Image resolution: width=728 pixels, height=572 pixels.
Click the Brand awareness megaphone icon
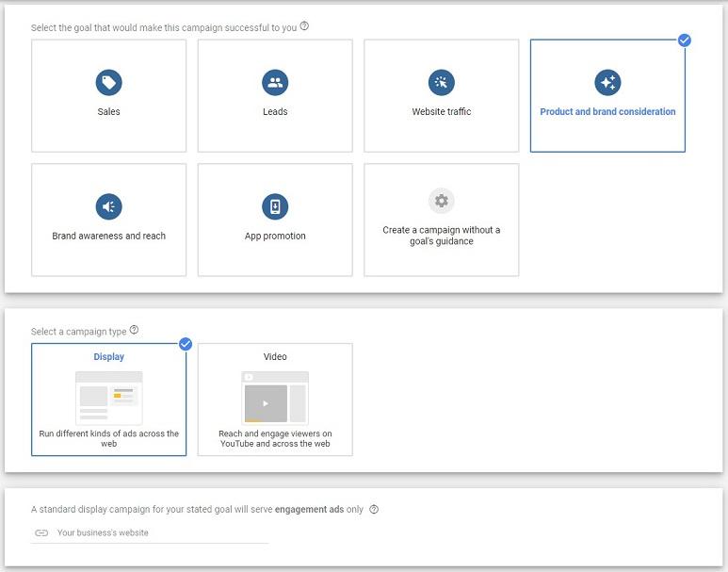(108, 206)
